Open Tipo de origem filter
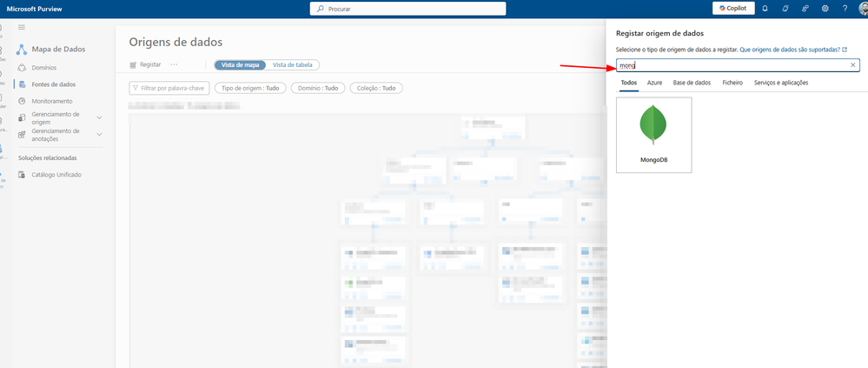The image size is (868, 368). click(250, 88)
